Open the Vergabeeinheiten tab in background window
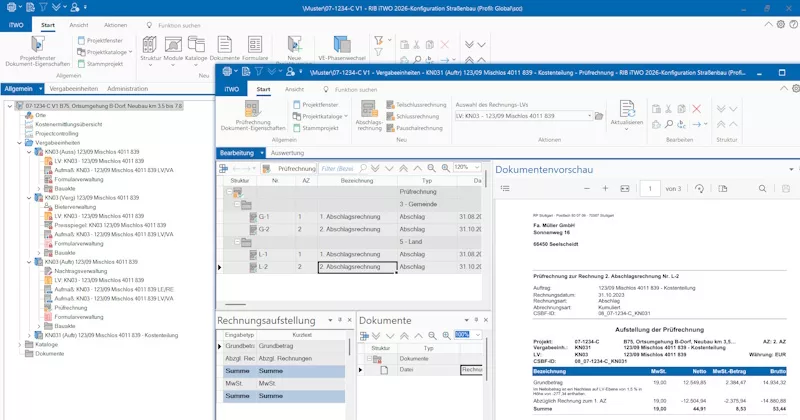This screenshot has width=800, height=420. [x=73, y=88]
